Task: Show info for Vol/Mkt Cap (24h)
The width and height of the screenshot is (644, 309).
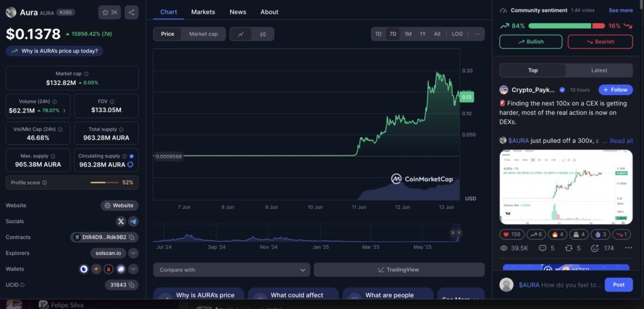Action: pyautogui.click(x=60, y=129)
